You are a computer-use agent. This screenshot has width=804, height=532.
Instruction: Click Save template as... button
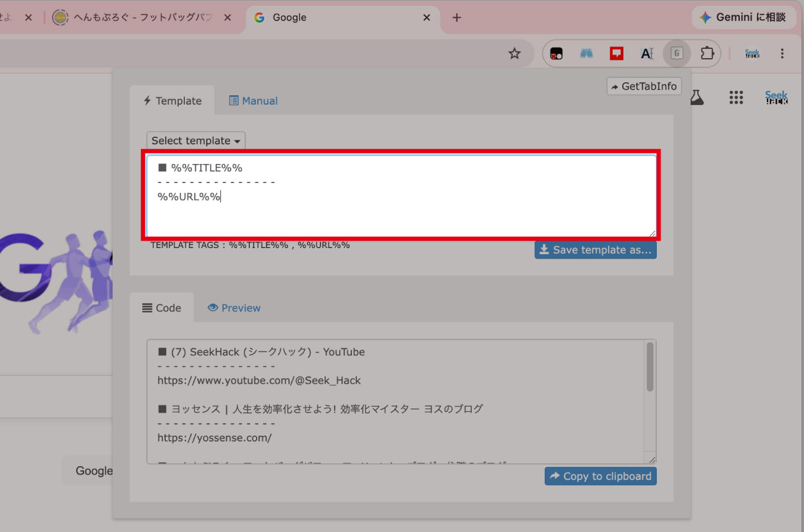coord(596,250)
